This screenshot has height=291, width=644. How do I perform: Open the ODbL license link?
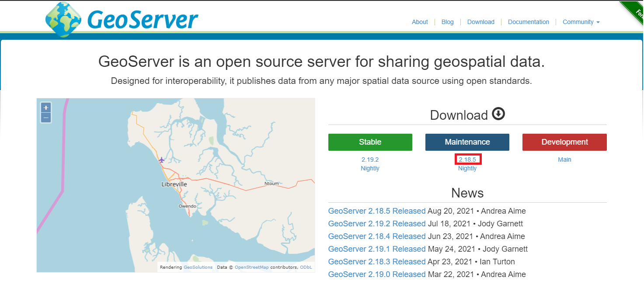click(306, 267)
